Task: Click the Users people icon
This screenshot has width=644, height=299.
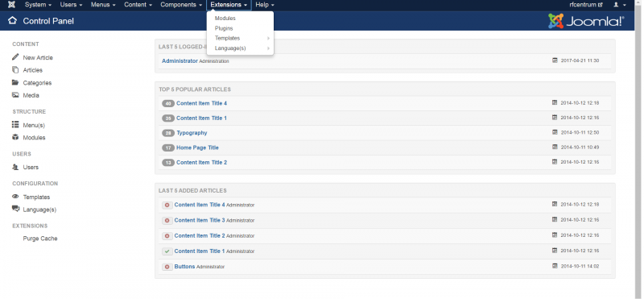Action: tap(15, 167)
